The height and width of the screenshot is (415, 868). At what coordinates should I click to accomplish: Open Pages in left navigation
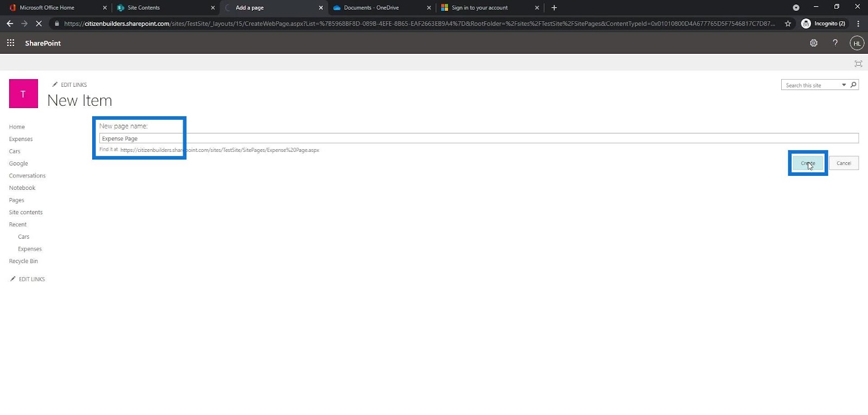pyautogui.click(x=17, y=200)
